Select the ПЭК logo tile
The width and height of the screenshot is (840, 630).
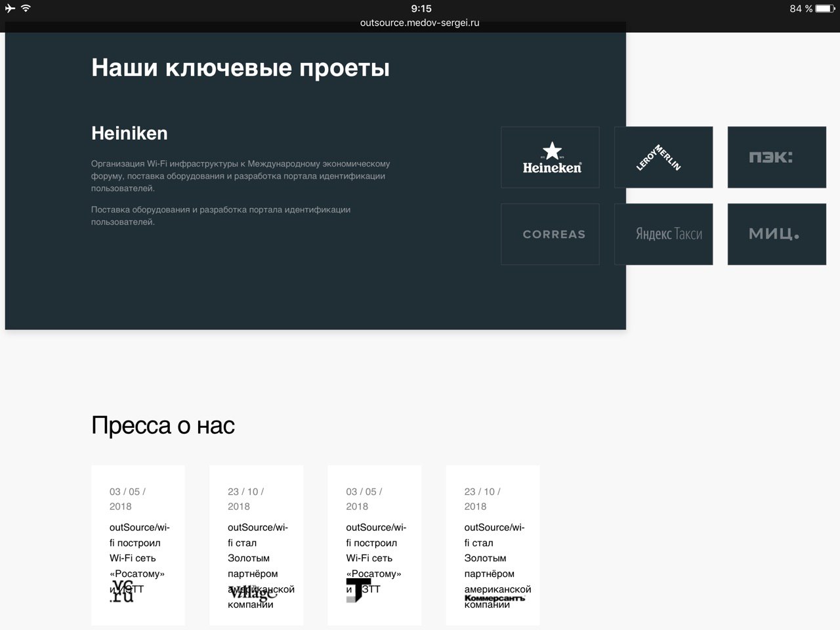tap(777, 157)
